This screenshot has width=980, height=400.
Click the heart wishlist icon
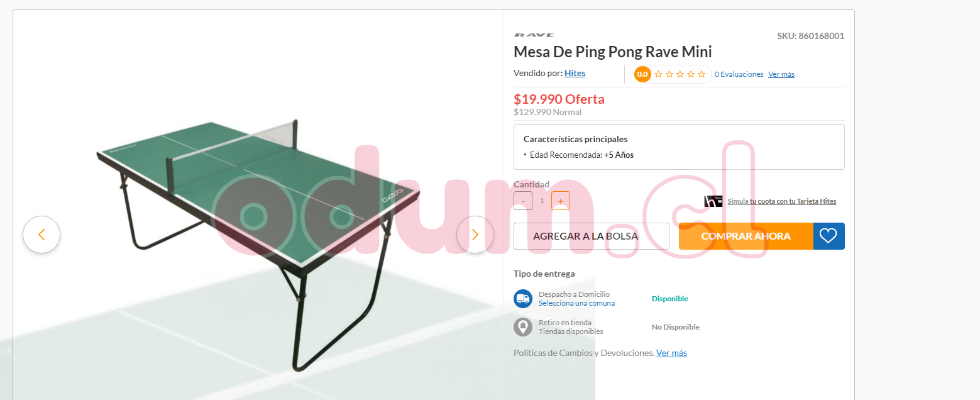(829, 236)
